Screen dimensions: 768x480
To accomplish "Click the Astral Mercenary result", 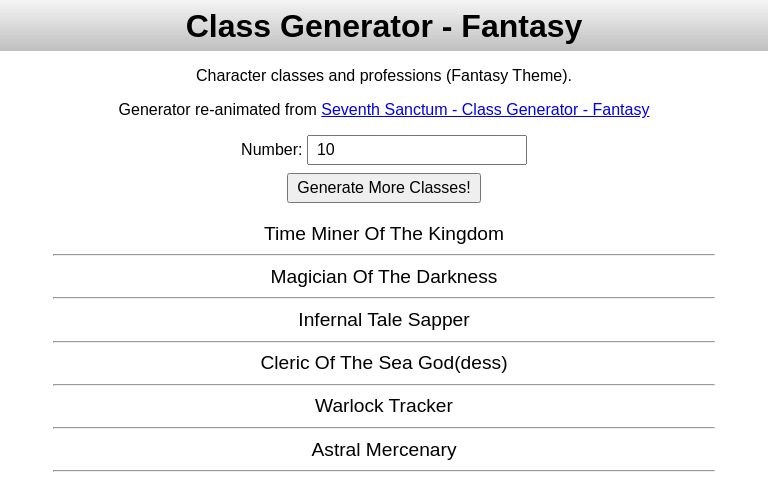I will pos(384,450).
